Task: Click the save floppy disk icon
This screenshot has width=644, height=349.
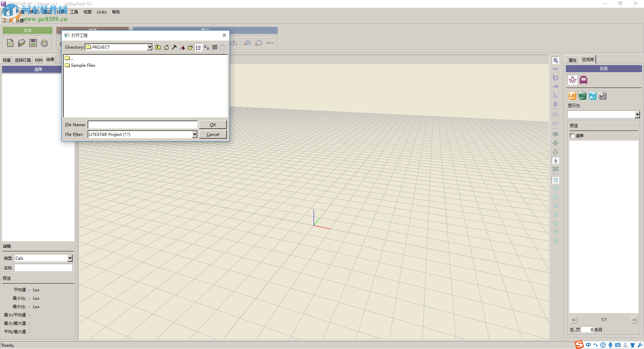Action: (x=33, y=43)
